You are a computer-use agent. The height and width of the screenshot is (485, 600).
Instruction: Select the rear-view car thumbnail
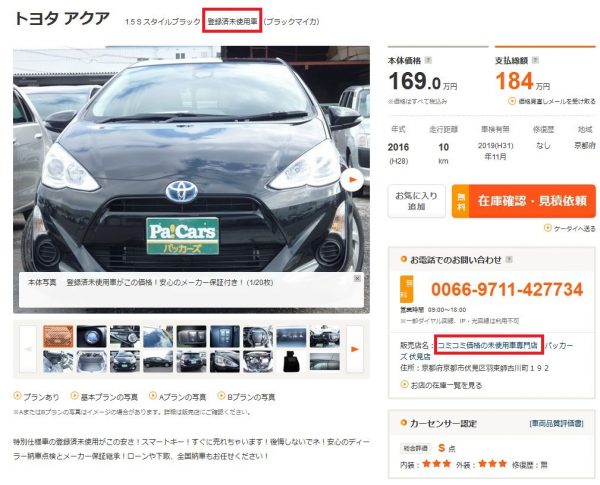[x=191, y=361]
